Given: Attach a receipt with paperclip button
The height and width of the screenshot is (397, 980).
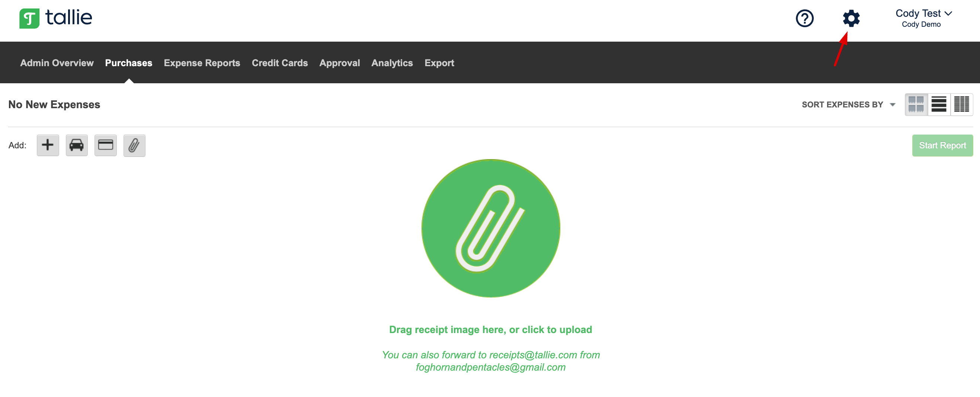Looking at the screenshot, I should pyautogui.click(x=134, y=145).
